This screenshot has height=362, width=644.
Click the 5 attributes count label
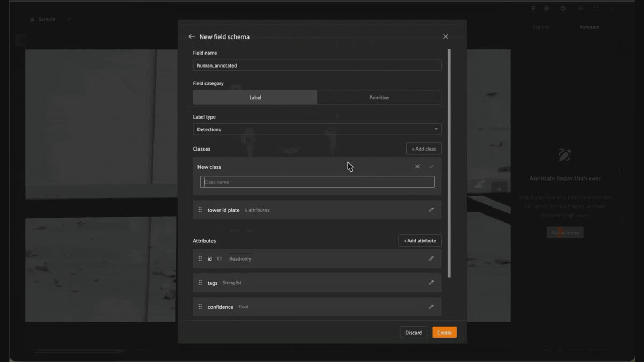257,210
